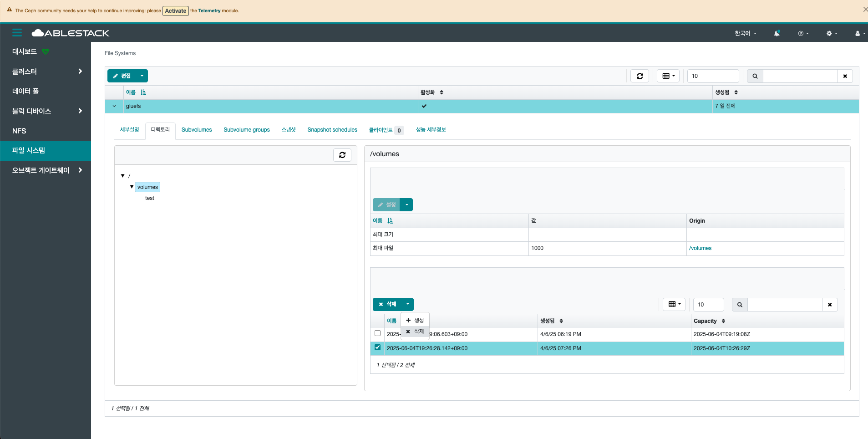The image size is (868, 439).
Task: Uncheck the selected second snapshot row
Action: pyautogui.click(x=377, y=347)
